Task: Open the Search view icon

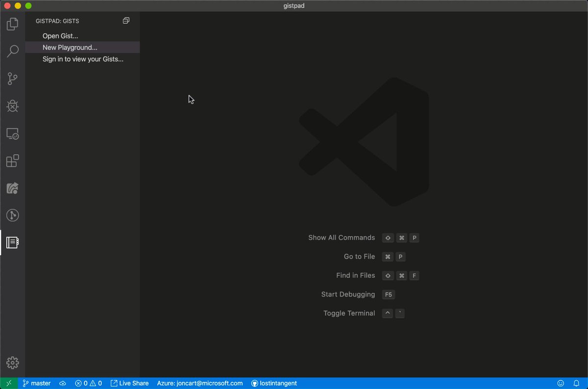Action: 13,51
